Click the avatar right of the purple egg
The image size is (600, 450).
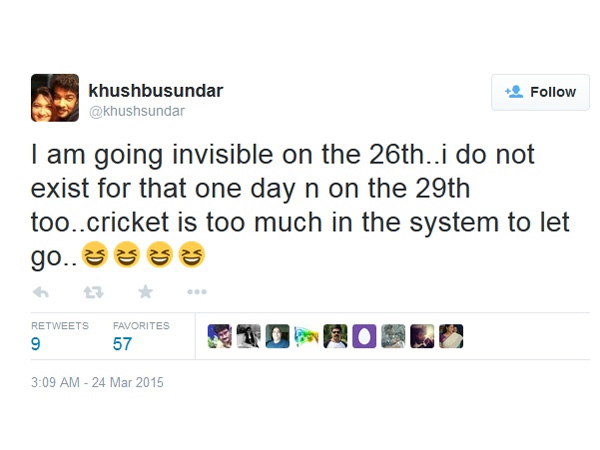(x=393, y=336)
